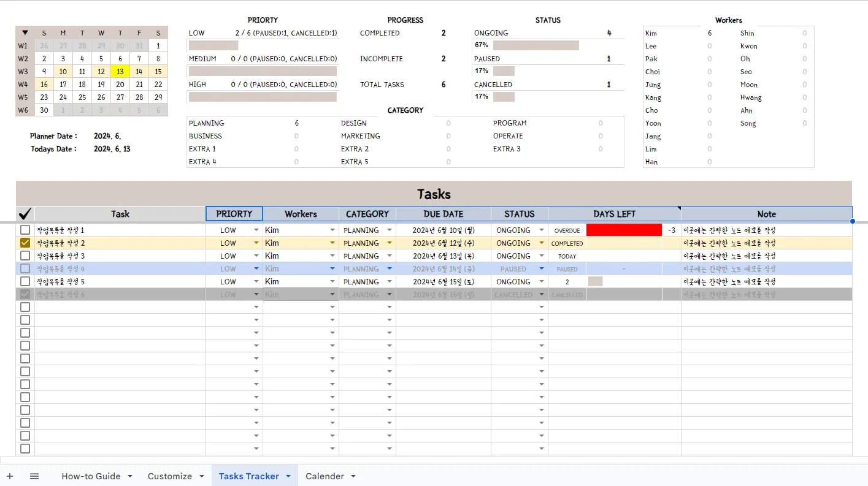Select the Tasks Tracker sheet tab
Viewport: 868px width, 486px height.
click(248, 476)
